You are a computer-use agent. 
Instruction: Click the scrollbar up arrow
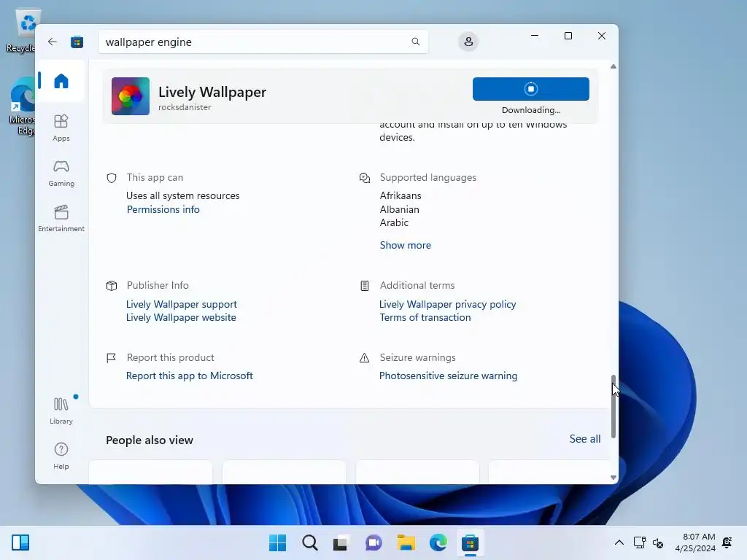[613, 66]
